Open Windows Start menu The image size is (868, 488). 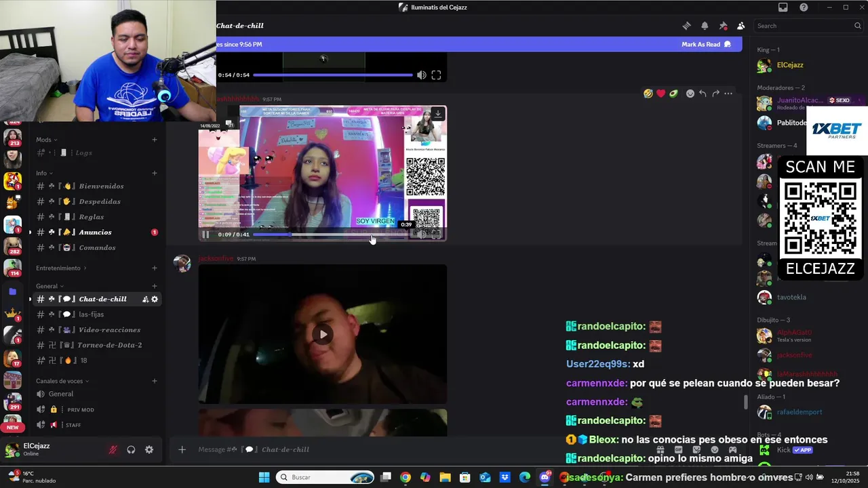[x=264, y=477]
